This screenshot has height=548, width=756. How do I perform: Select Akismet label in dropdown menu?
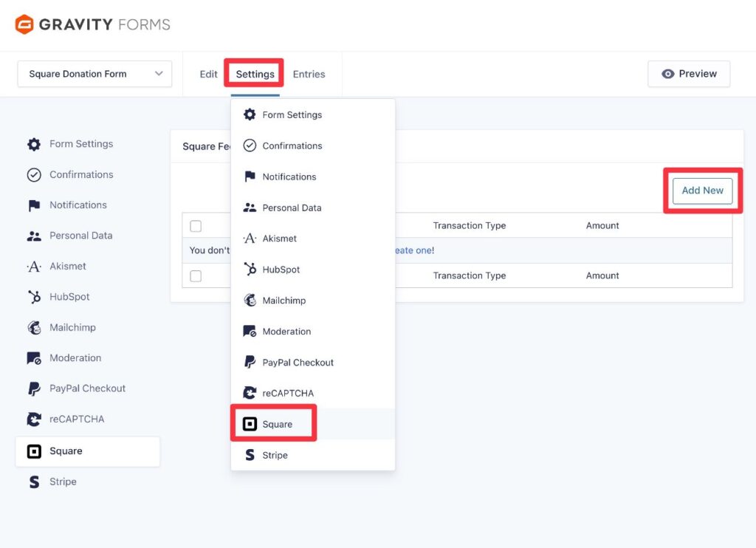point(280,239)
